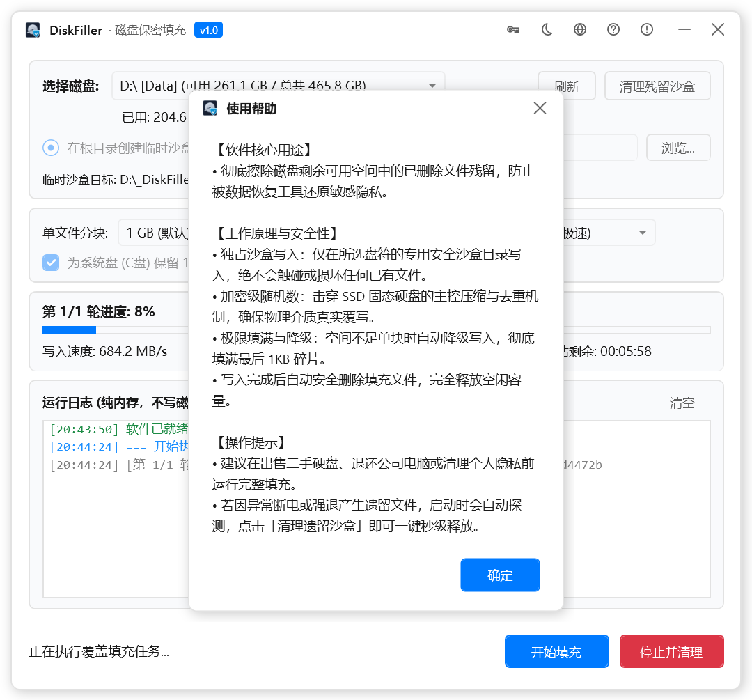
Task: Clear the log with 清空
Action: pyautogui.click(x=682, y=403)
